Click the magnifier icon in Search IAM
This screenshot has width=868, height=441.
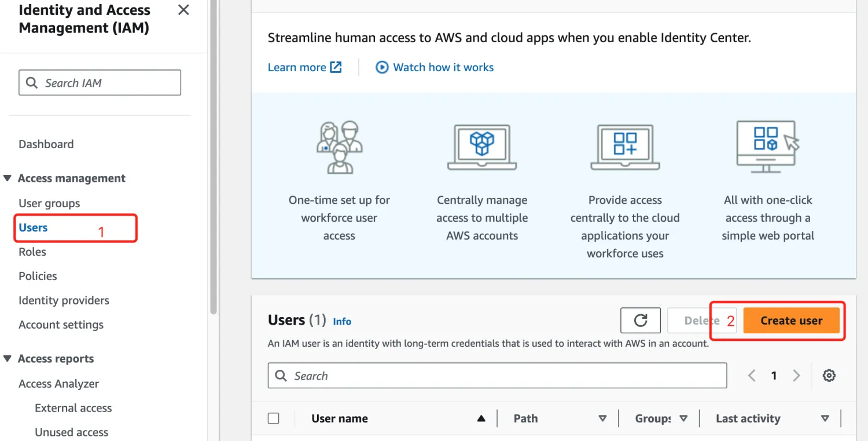pos(32,83)
